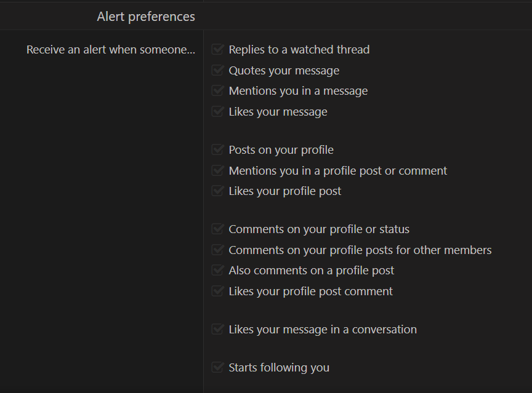The width and height of the screenshot is (532, 393).
Task: Uncheck the 'Likes your message' checkbox
Action: 217,111
